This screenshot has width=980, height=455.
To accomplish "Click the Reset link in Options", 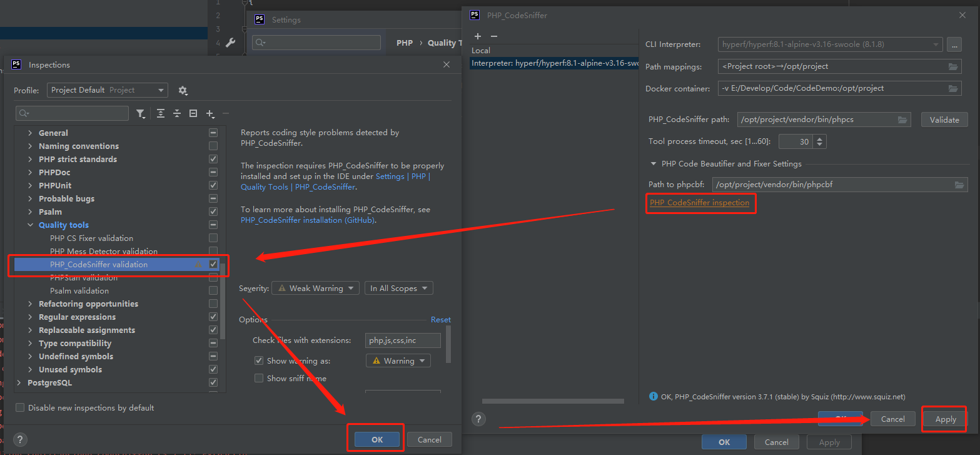I will point(441,319).
